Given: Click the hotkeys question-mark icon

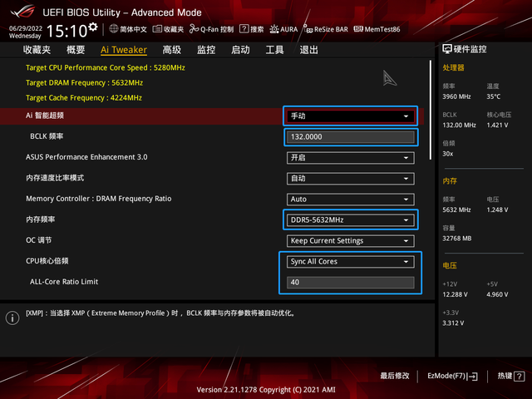Looking at the screenshot, I should 519,377.
